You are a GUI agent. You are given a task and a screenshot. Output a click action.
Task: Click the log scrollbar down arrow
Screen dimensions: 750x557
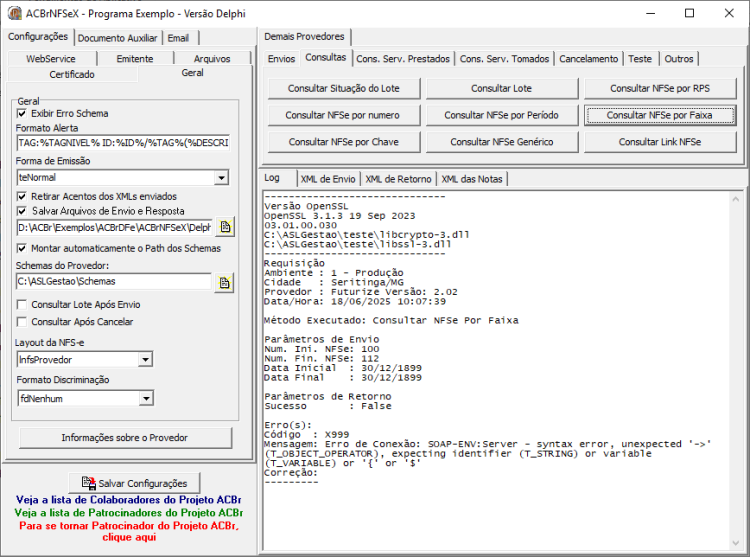[736, 543]
